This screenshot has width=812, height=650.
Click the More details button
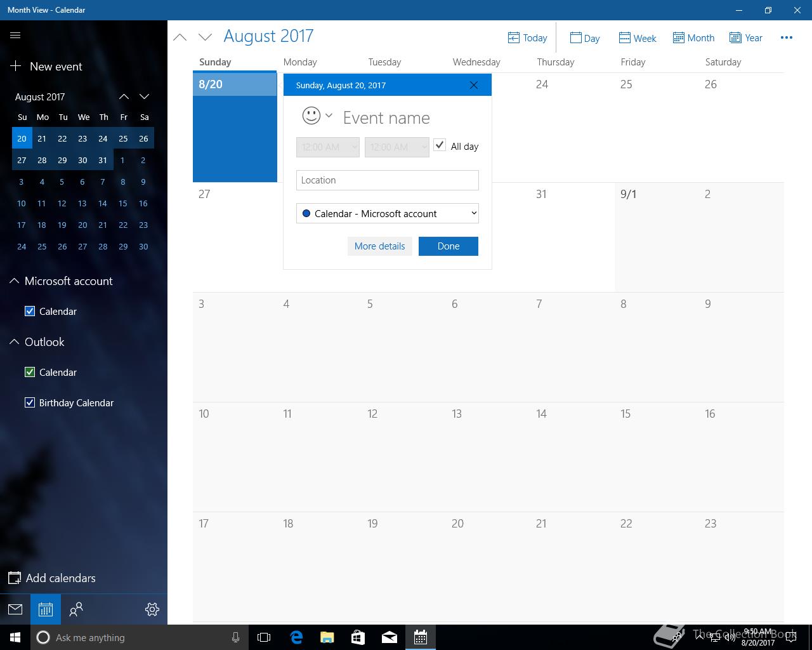380,246
